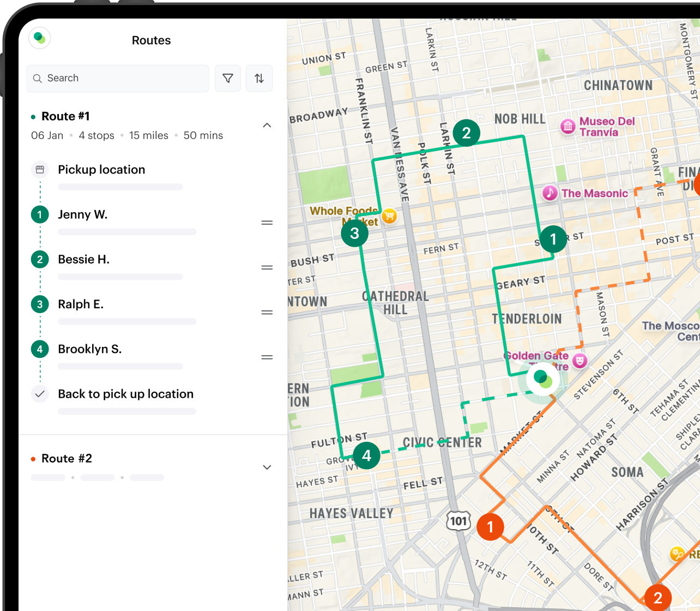Screen dimensions: 700x611
Task: Click The Masonic map label
Action: coord(595,193)
